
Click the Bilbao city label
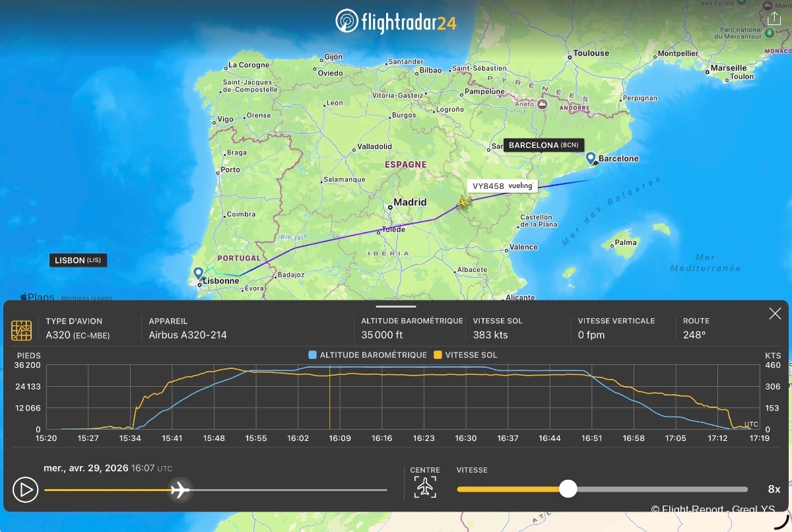[x=430, y=71]
